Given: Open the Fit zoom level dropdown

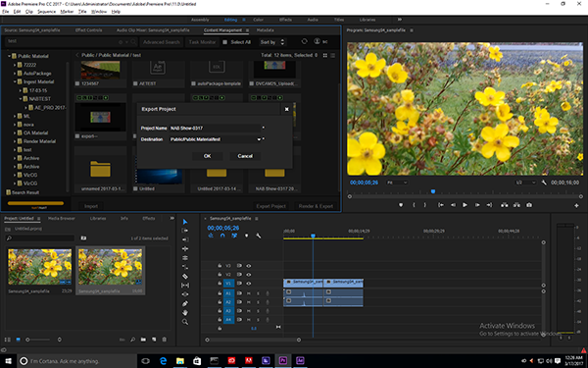Looking at the screenshot, I should click(x=397, y=183).
